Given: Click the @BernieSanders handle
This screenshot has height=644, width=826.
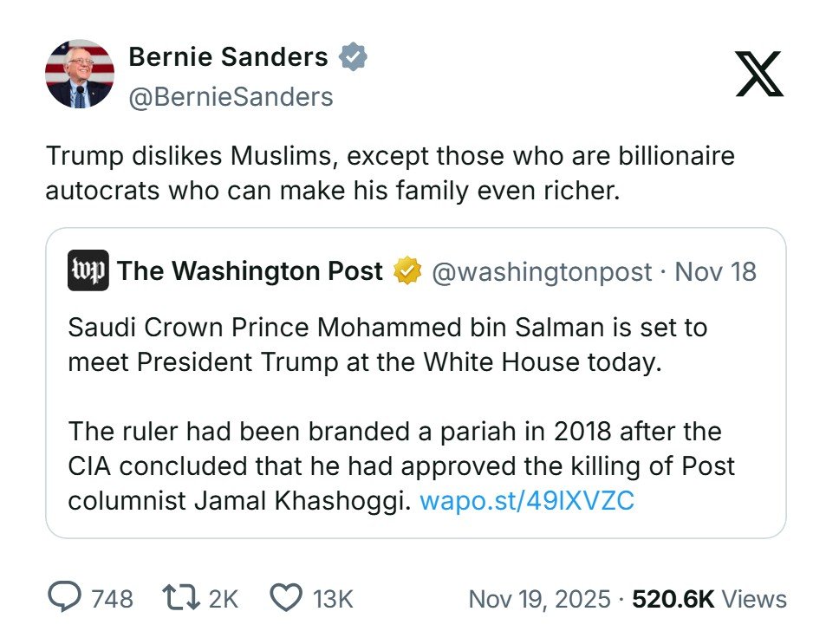Looking at the screenshot, I should click(231, 97).
